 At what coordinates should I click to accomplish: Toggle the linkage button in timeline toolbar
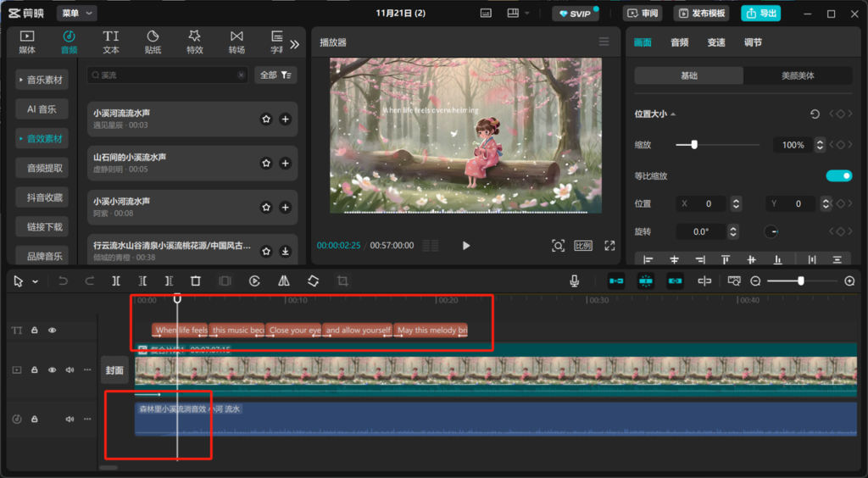click(675, 281)
